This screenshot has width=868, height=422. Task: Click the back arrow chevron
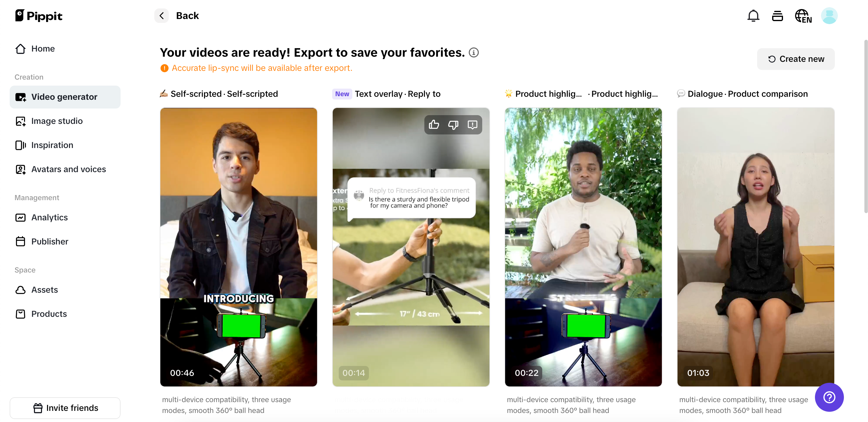pos(162,16)
